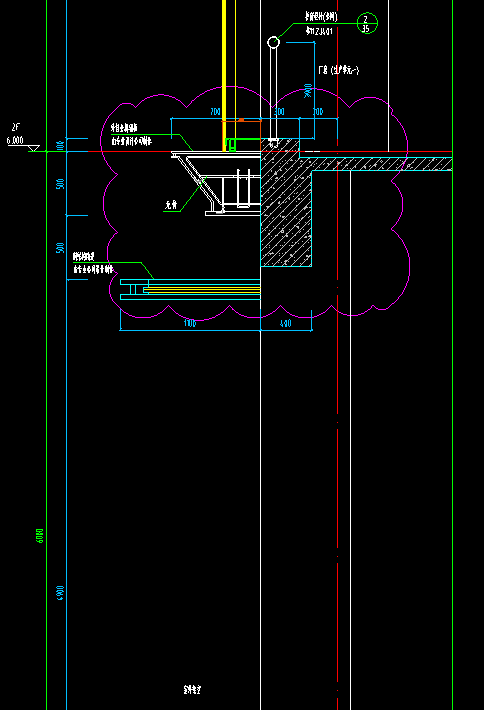This screenshot has width=484, height=710.
Task: Click the 2/35 detail reference bubble
Action: tap(367, 23)
